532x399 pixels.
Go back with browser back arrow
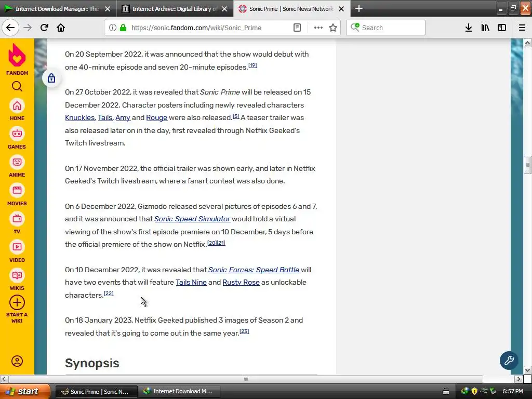point(10,28)
